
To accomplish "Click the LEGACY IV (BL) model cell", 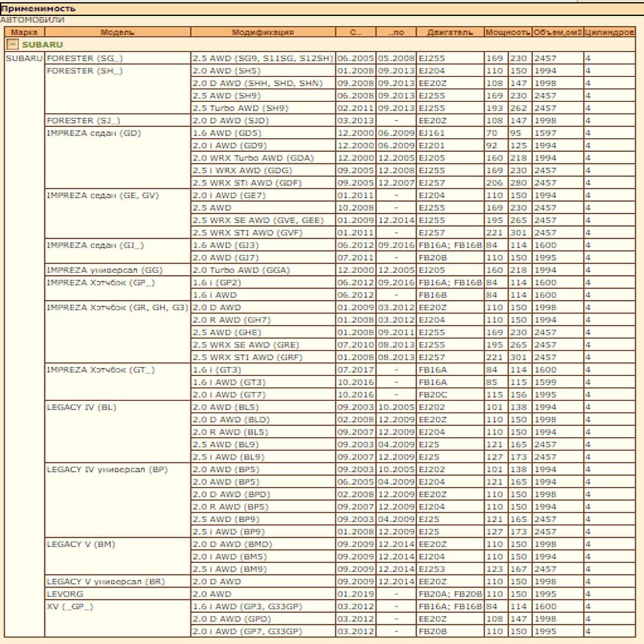I will click(81, 407).
